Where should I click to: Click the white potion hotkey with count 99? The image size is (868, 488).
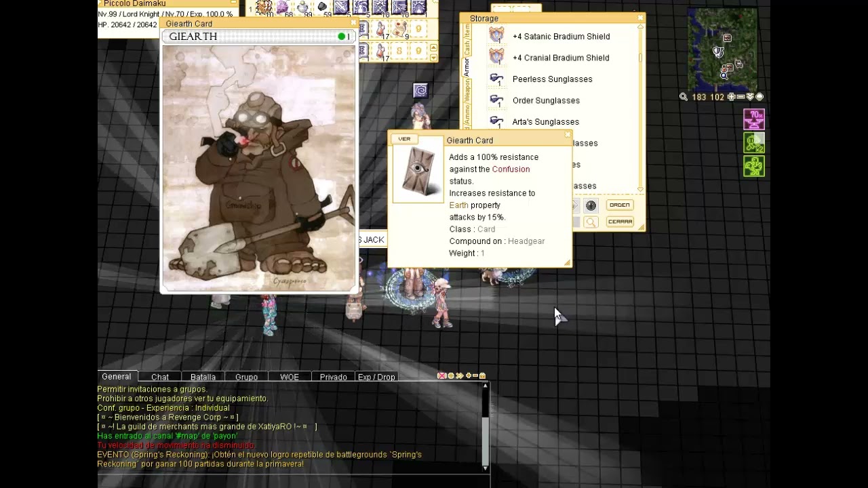[x=303, y=8]
